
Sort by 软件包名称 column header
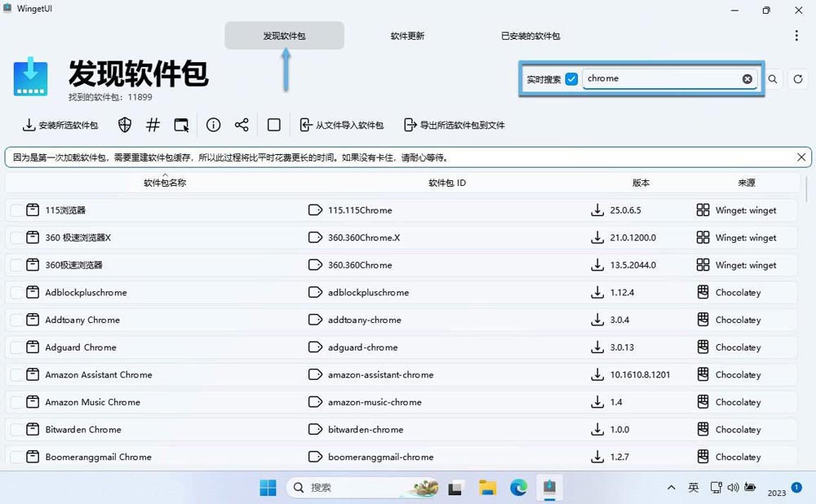(x=165, y=183)
